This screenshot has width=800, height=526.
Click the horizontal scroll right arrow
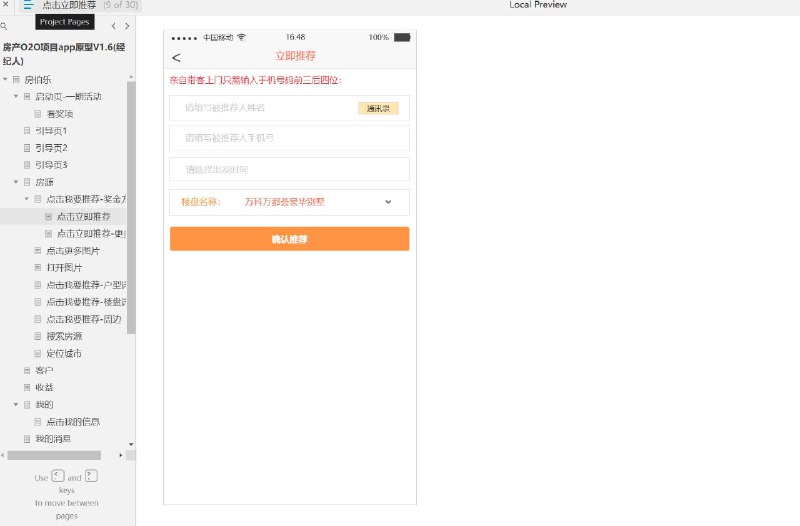[120, 455]
